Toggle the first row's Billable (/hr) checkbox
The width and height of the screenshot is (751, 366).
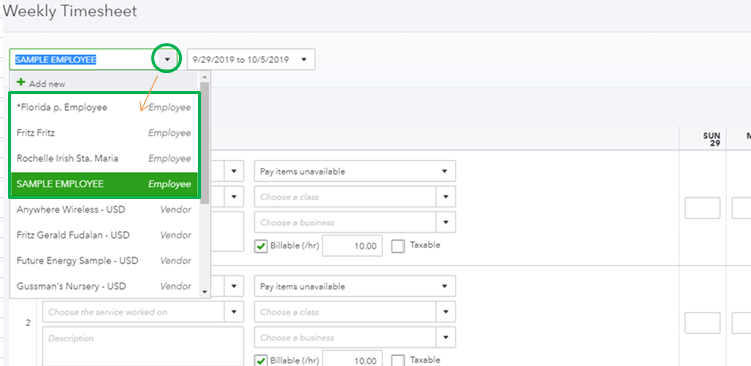point(261,246)
